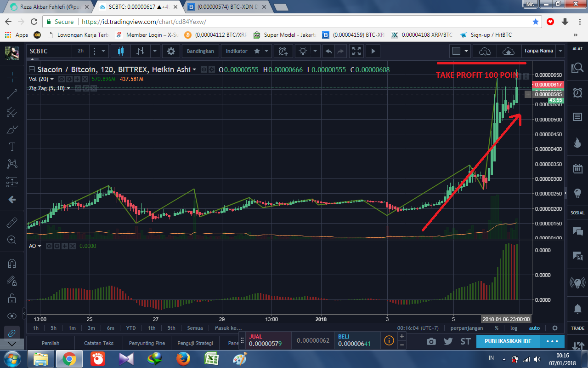Select candlestick chart style button
588x368 pixels.
click(x=121, y=51)
